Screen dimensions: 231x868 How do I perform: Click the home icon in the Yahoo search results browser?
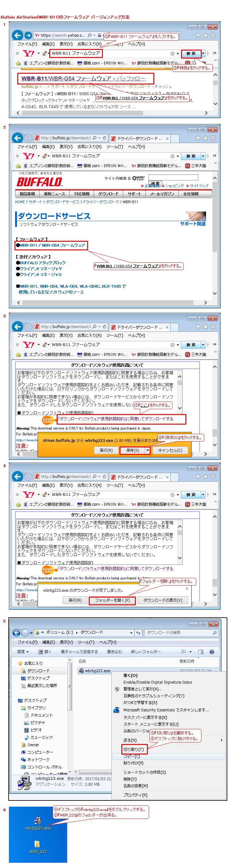(198, 35)
